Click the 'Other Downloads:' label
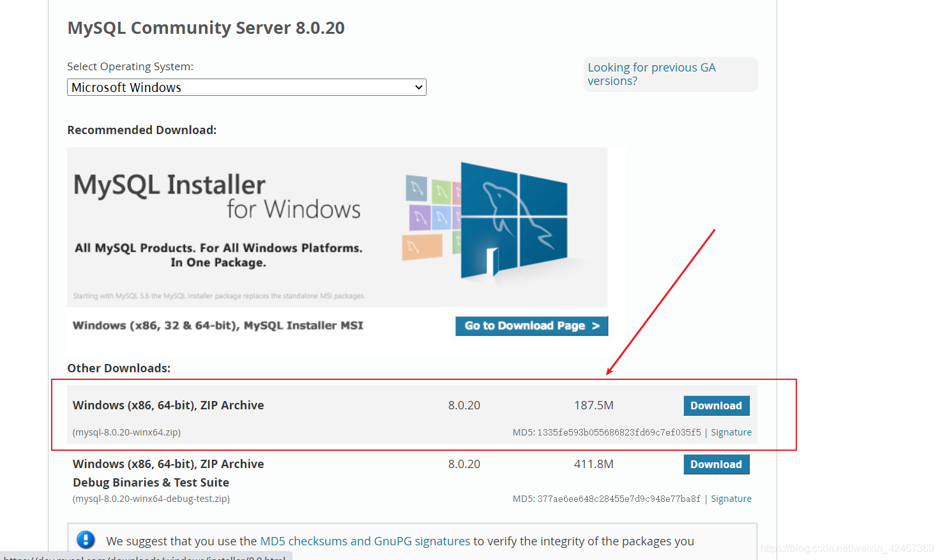 point(119,368)
